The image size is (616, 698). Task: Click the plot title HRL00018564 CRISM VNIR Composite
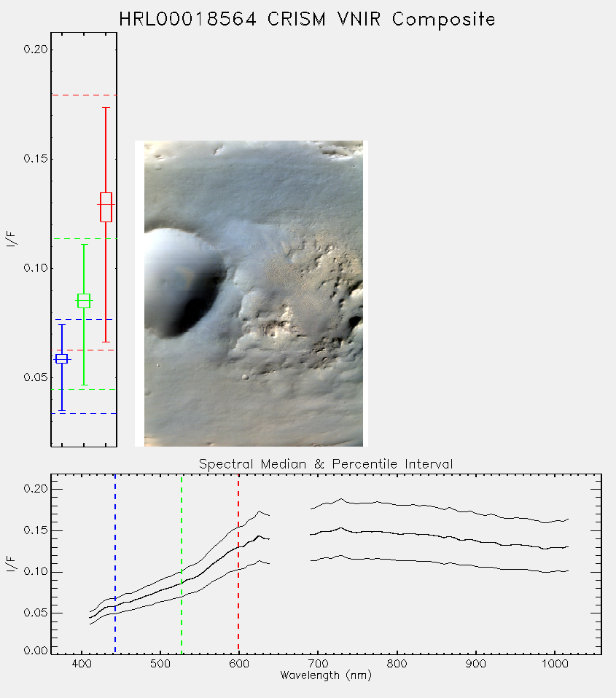click(x=307, y=20)
